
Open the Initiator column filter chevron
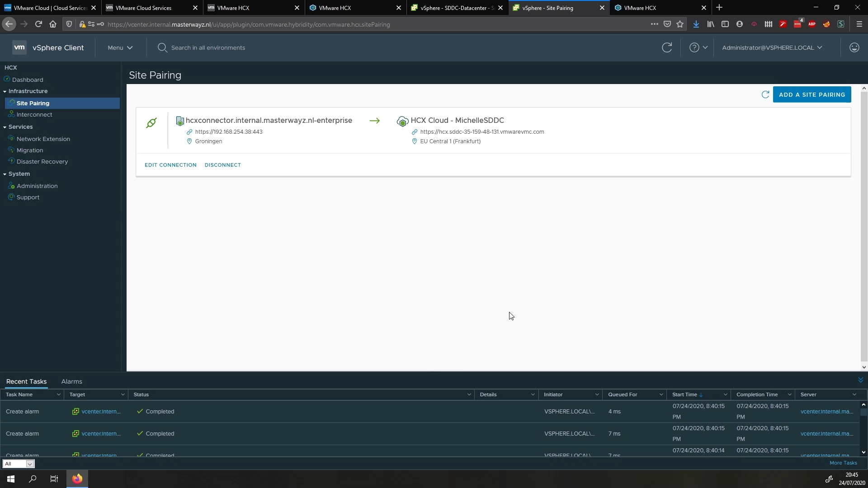(x=597, y=394)
